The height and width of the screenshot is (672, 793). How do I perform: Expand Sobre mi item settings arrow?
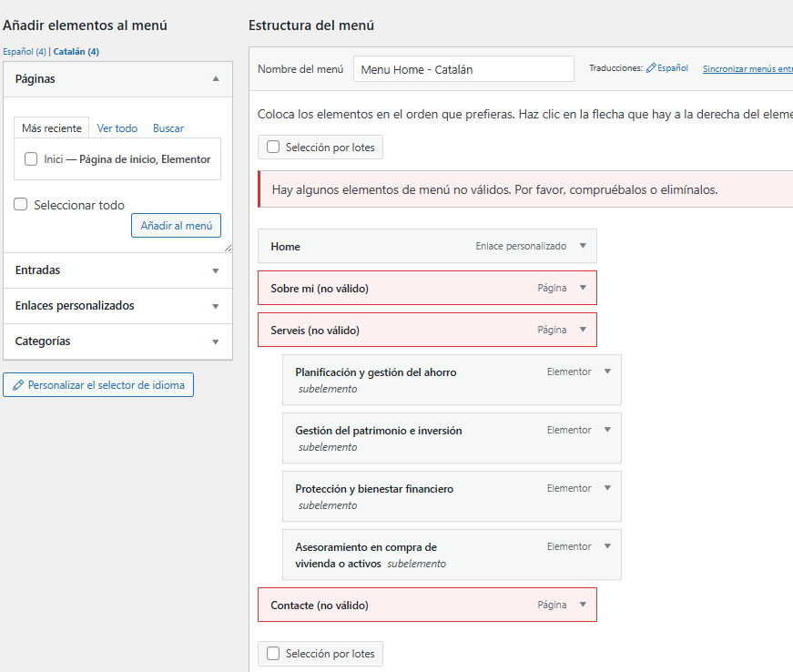click(x=583, y=288)
